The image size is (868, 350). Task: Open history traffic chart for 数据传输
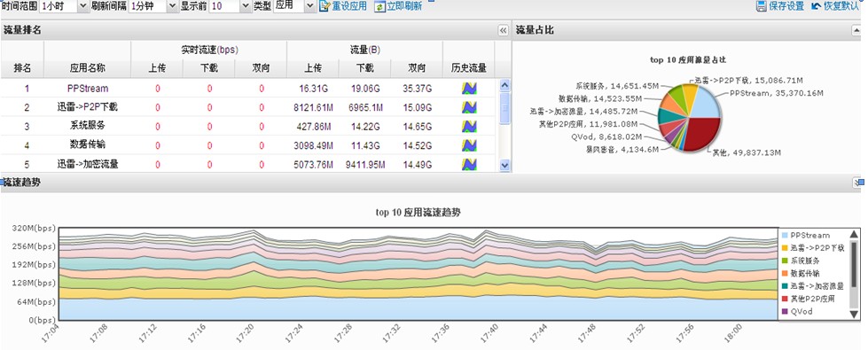469,145
